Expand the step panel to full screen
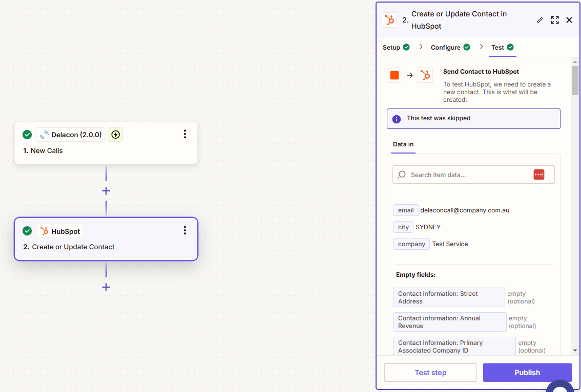 (x=555, y=20)
